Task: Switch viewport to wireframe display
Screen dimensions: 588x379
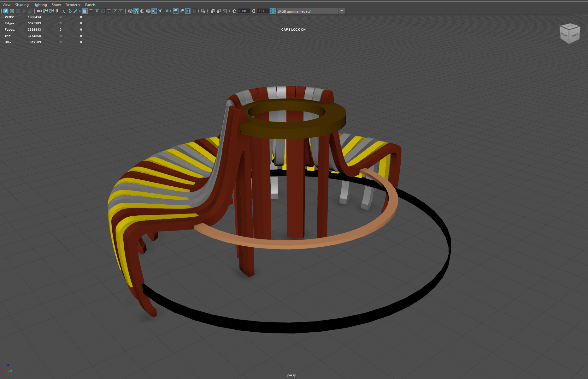Action: pyautogui.click(x=130, y=11)
